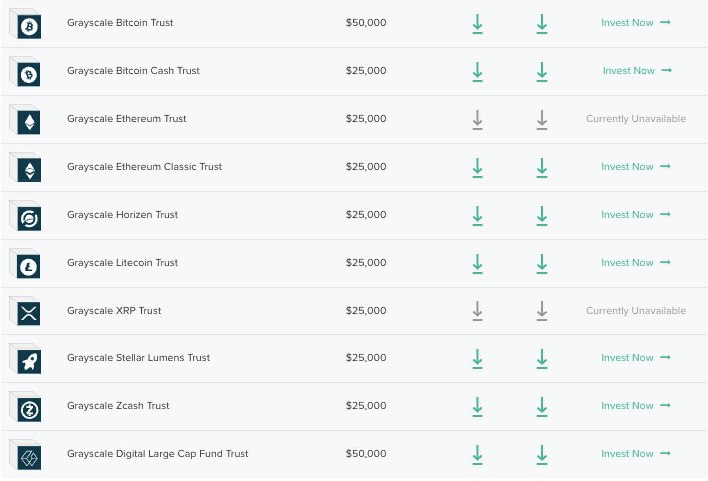
Task: Download first document for Bitcoin Trust
Action: pyautogui.click(x=477, y=23)
